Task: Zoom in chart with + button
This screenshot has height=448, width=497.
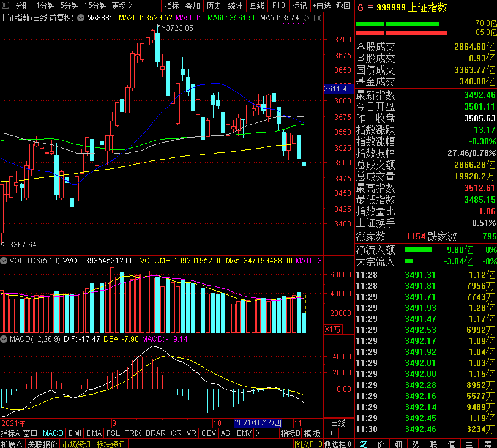Action: click(331, 433)
